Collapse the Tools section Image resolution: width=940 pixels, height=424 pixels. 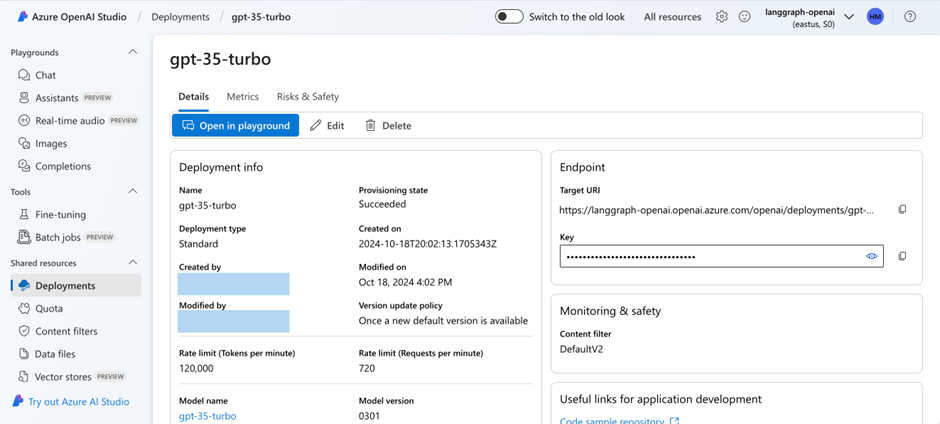(x=133, y=191)
